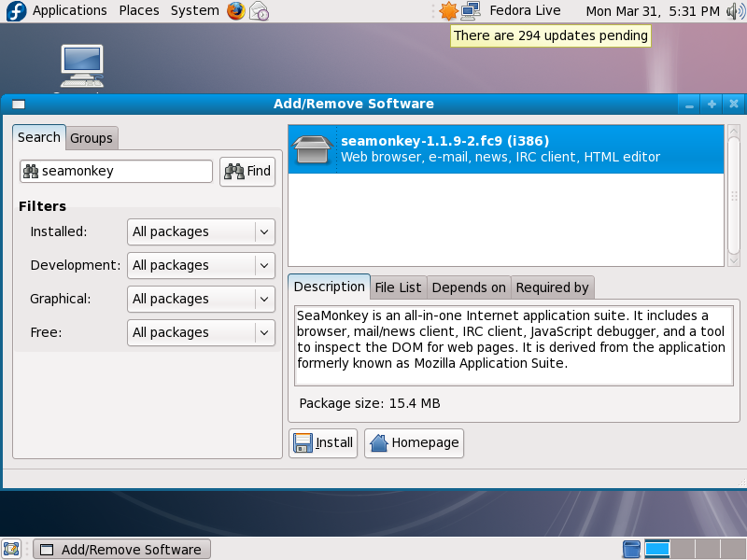
Task: Open the network connection tray icon
Action: [471, 11]
